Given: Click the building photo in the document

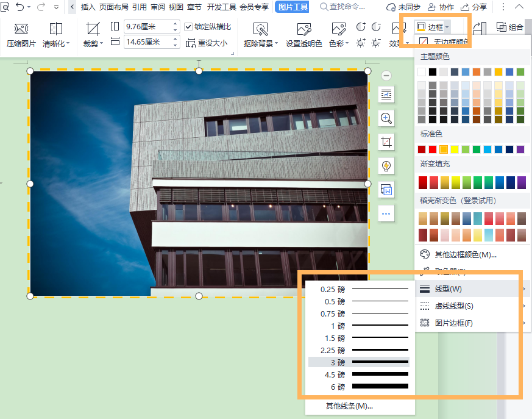Looking at the screenshot, I should pyautogui.click(x=199, y=184).
